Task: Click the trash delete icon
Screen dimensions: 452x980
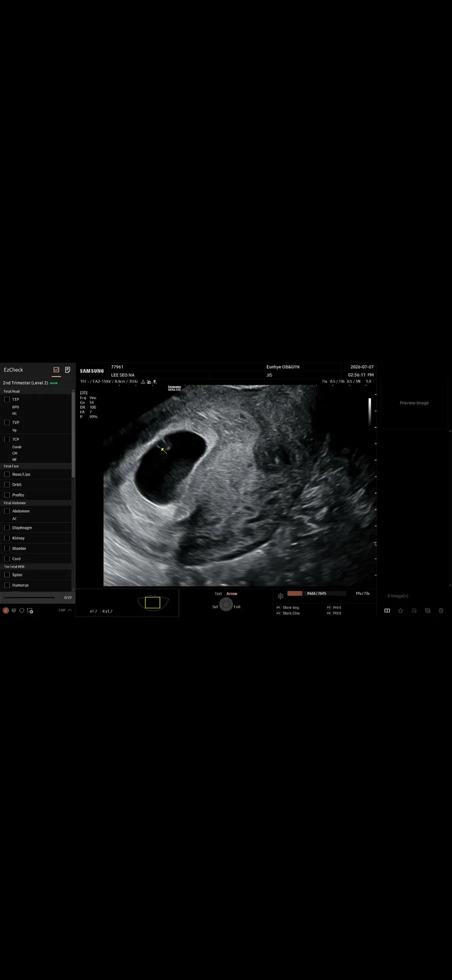Action: pyautogui.click(x=441, y=610)
